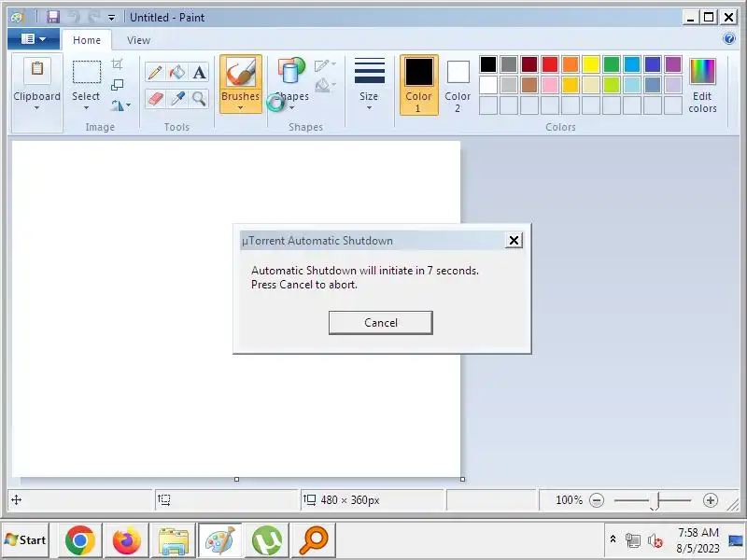747x560 pixels.
Task: Open Edit colors dialog
Action: point(702,85)
